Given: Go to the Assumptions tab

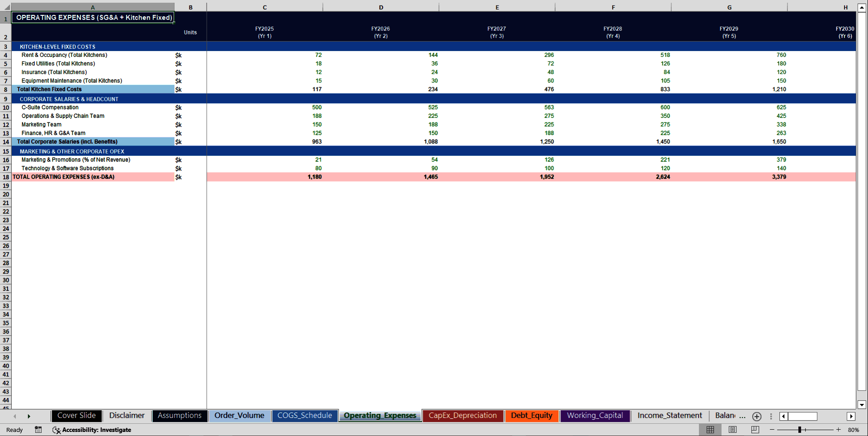Looking at the screenshot, I should point(179,415).
